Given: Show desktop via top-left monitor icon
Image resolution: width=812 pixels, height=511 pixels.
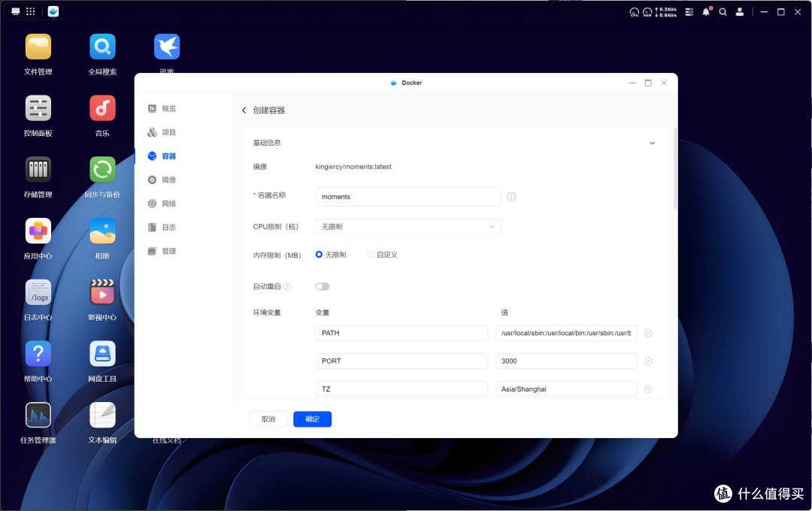Looking at the screenshot, I should coord(16,11).
